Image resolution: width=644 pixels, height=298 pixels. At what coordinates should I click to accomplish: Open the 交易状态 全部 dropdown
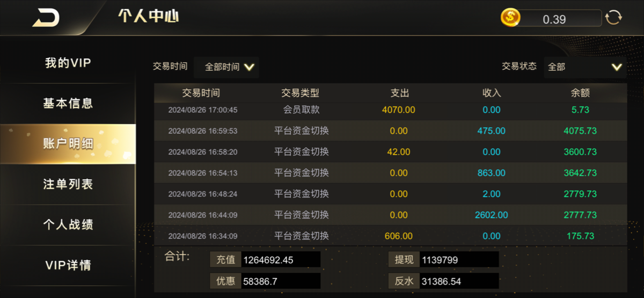click(585, 67)
